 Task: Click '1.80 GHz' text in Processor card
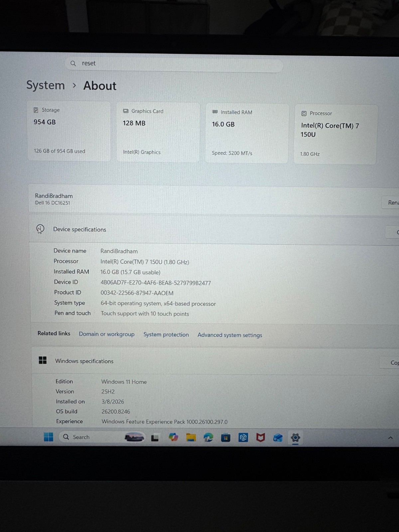[310, 154]
